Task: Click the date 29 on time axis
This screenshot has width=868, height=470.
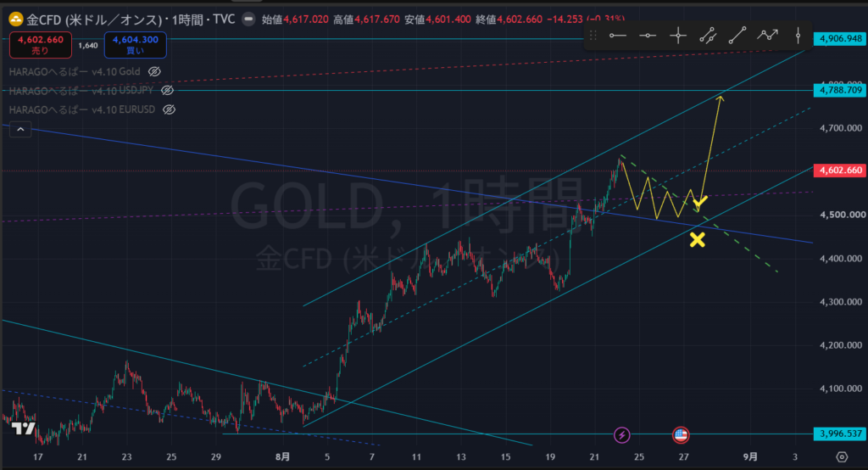Action: [216, 456]
